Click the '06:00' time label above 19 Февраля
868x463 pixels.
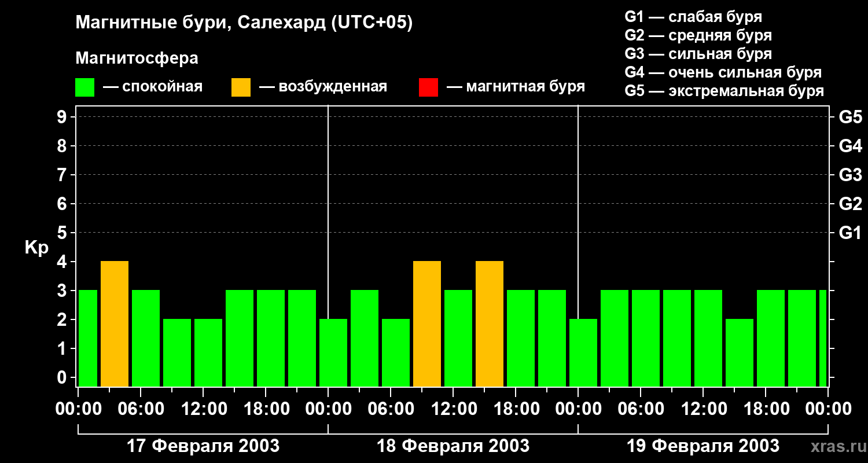(641, 409)
